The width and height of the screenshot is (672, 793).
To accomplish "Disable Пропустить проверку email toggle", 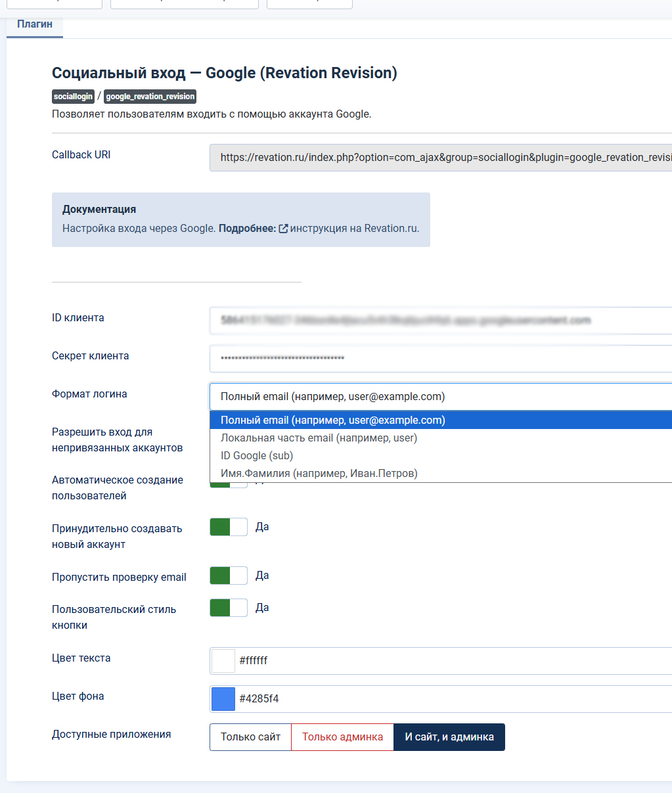I will [229, 576].
